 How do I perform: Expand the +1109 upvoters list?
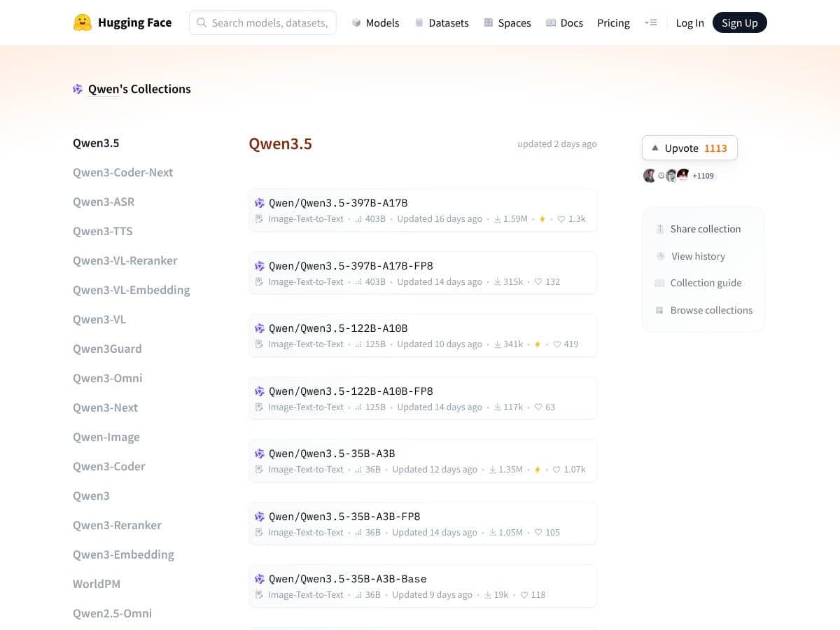click(x=703, y=176)
